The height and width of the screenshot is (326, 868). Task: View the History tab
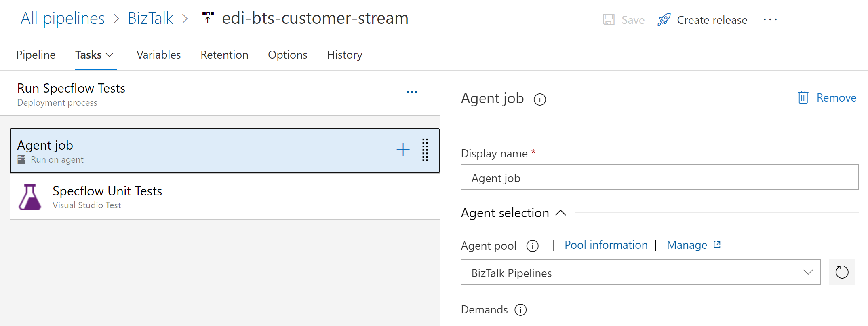click(x=345, y=55)
